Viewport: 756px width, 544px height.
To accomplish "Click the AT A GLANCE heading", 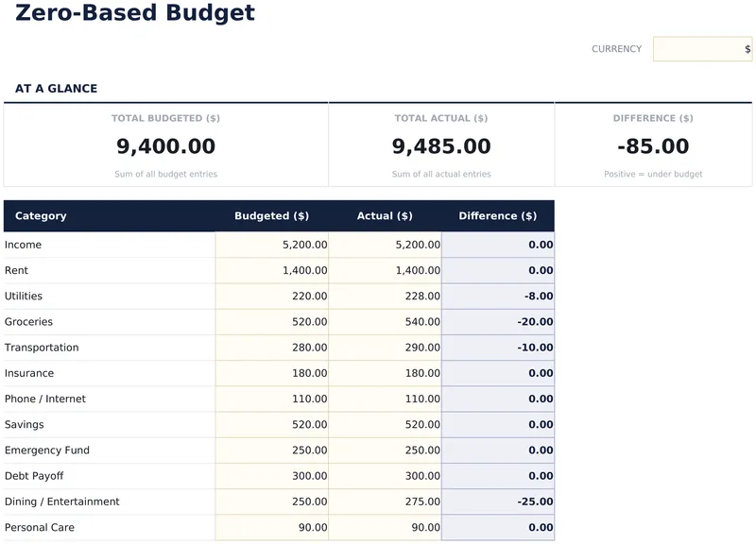I will coord(57,89).
